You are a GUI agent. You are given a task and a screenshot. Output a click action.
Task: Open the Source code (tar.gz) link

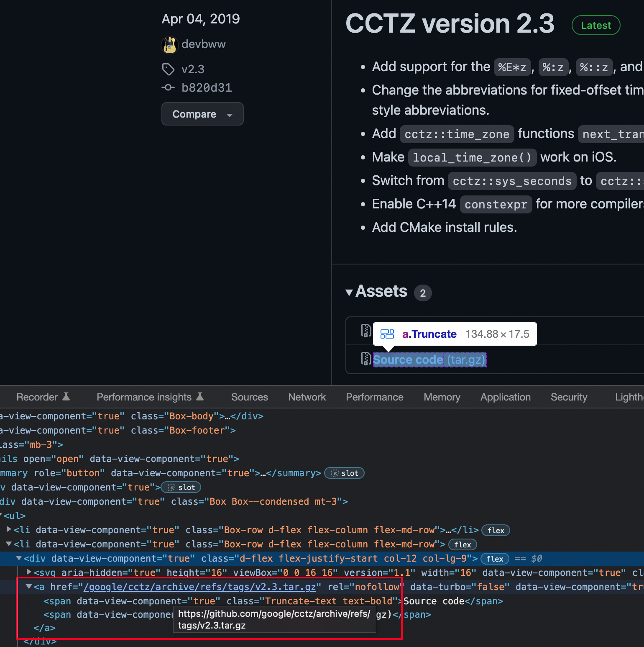click(x=429, y=359)
